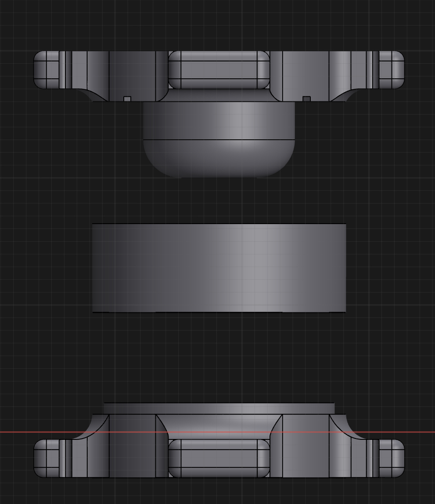Pick the small left notch under top flange
The image size is (435, 504).
127,99
